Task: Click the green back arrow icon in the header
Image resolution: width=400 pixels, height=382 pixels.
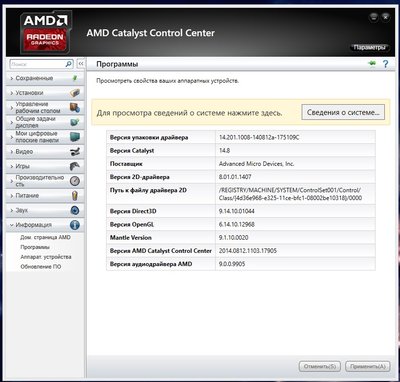Action: click(372, 63)
